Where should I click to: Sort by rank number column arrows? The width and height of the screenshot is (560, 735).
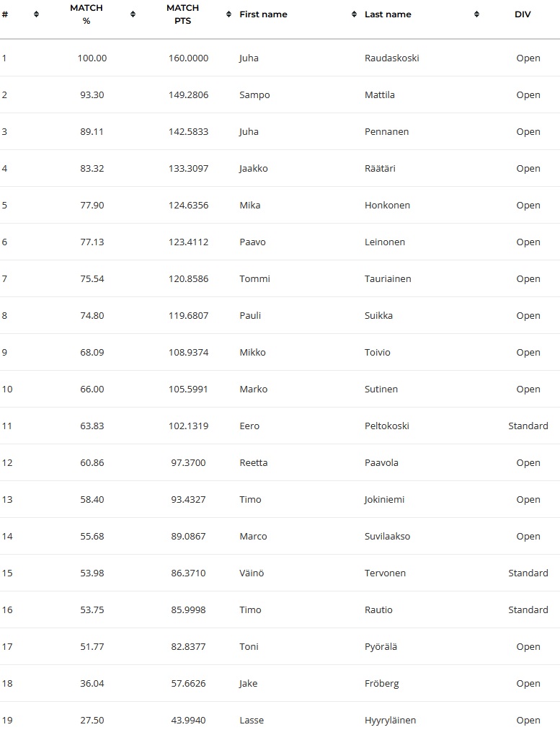[36, 14]
